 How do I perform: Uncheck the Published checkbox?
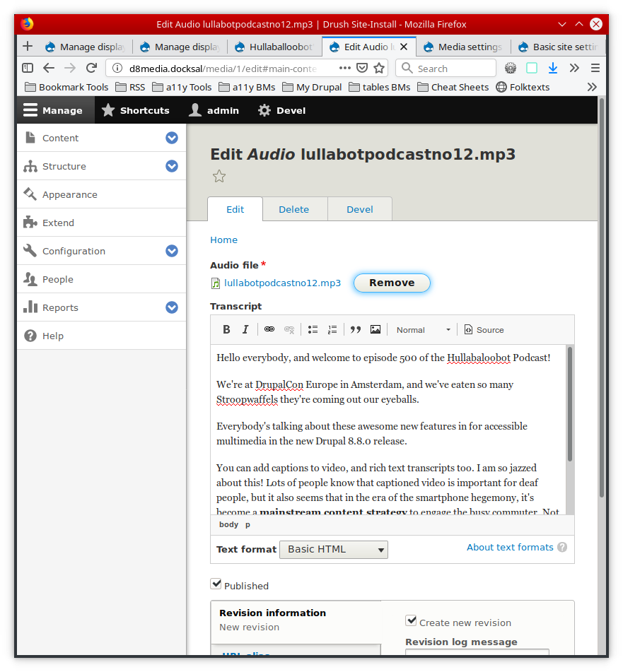click(216, 584)
